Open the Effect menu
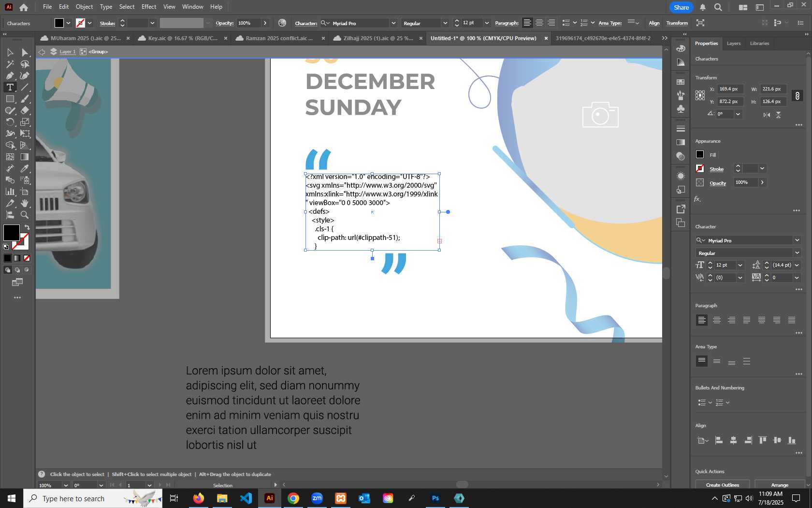This screenshot has height=508, width=812. [149, 7]
